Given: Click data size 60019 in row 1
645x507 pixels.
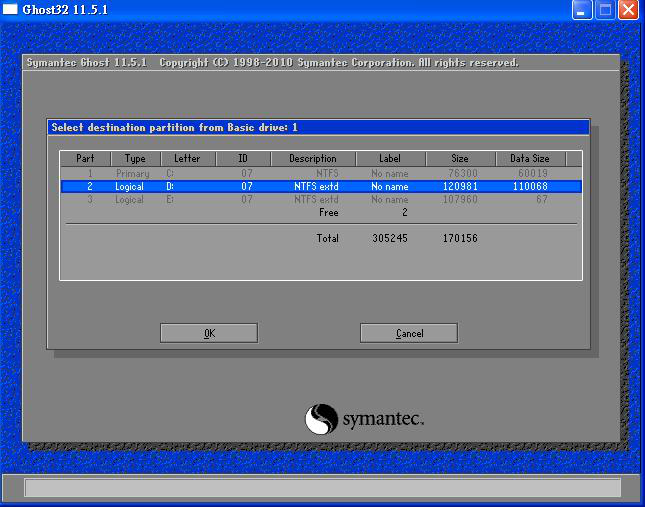Looking at the screenshot, I should (533, 173).
